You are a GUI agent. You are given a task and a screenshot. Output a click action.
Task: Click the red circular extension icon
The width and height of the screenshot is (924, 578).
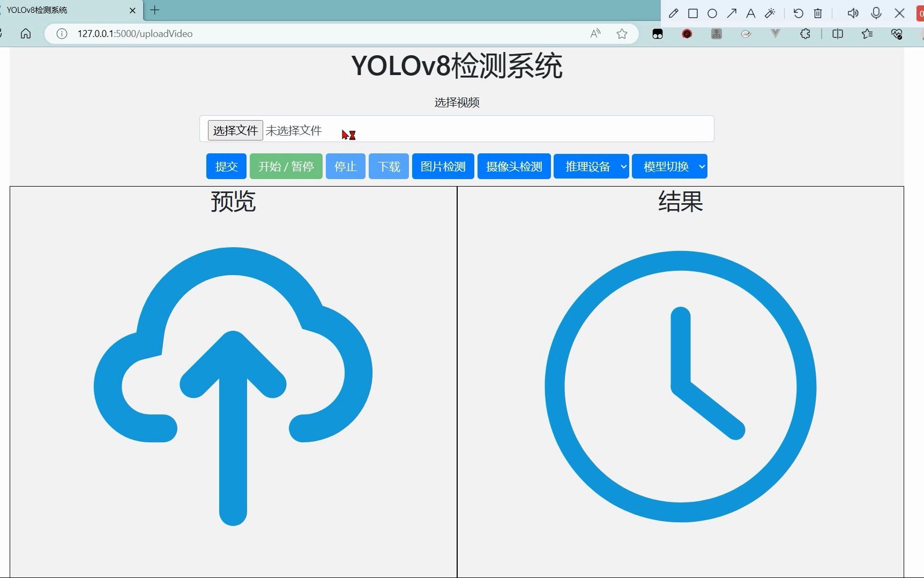click(x=687, y=34)
